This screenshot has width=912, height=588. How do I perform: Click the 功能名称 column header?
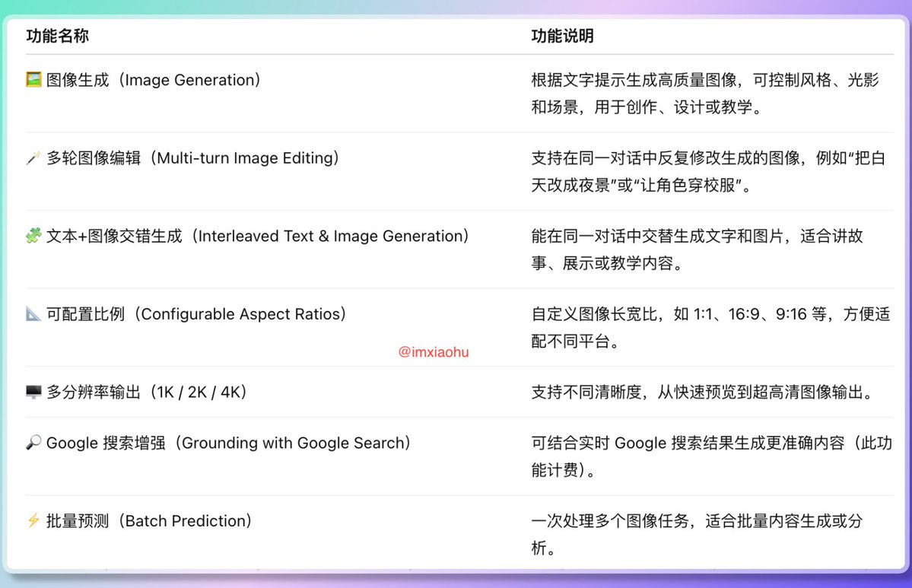point(58,36)
